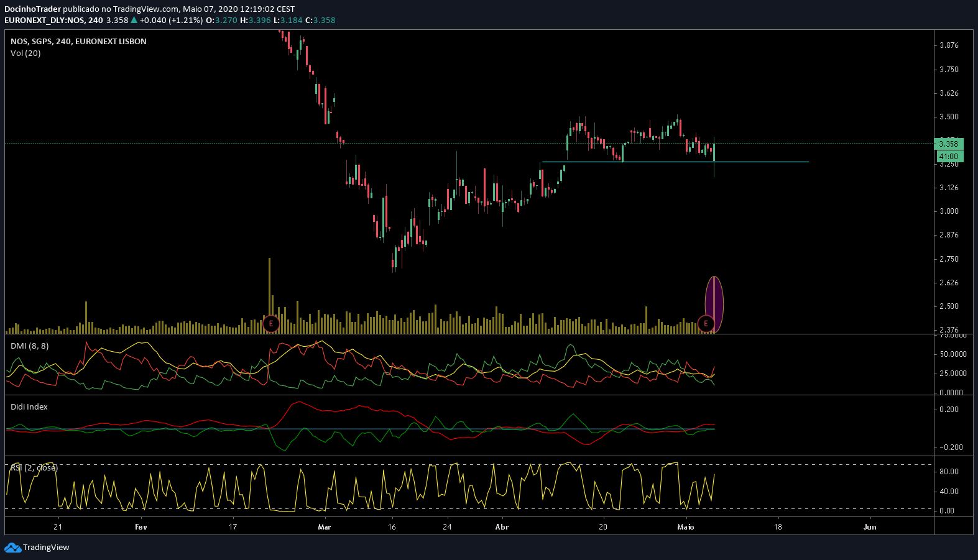
Task: Click the TradingView cloud logo icon
Action: pos(12,548)
